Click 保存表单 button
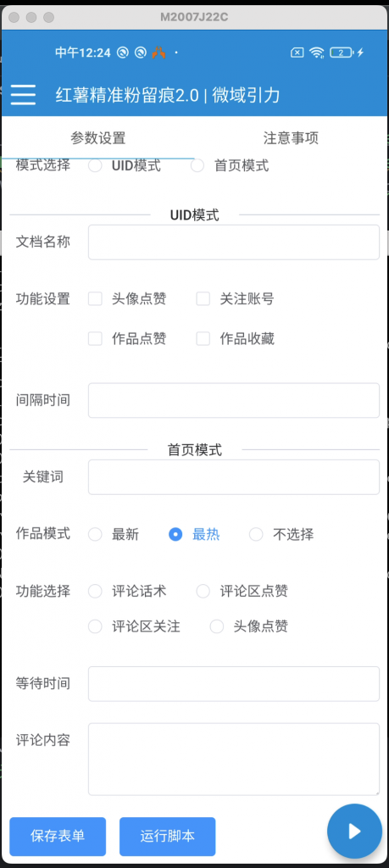The height and width of the screenshot is (868, 389). pos(58,836)
